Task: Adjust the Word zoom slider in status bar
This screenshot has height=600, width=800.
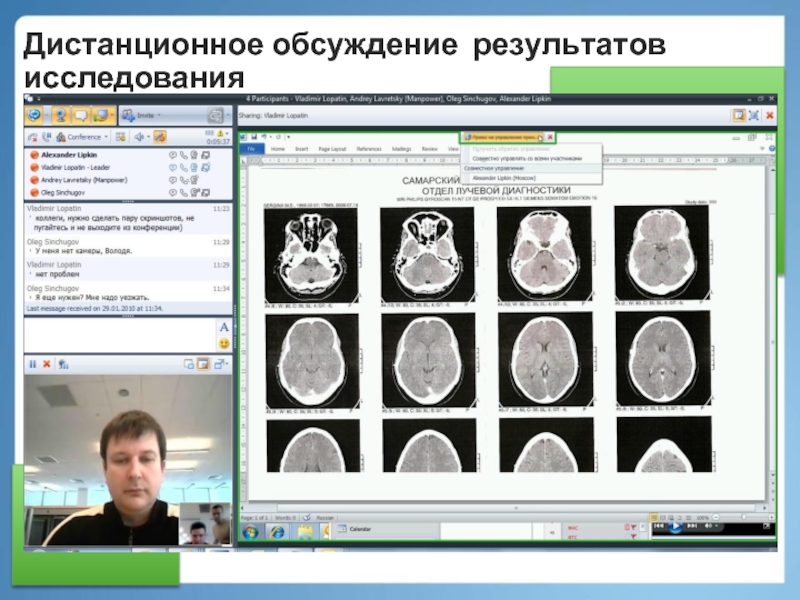Action: pos(743,517)
